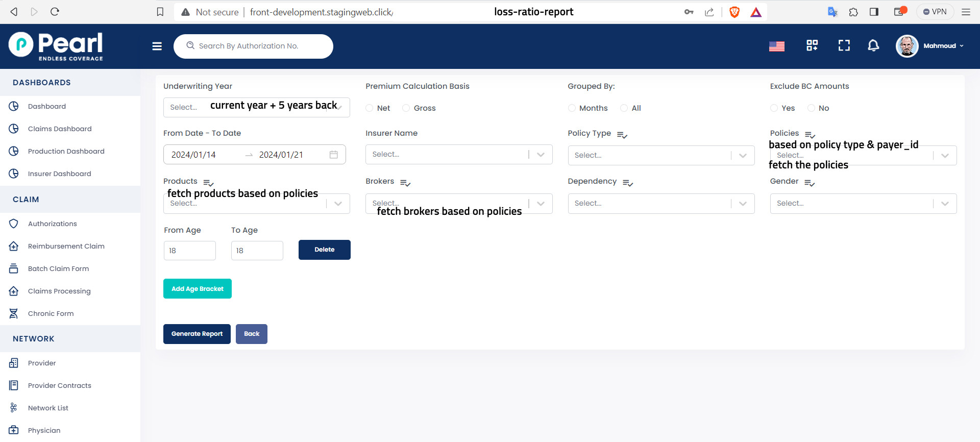Click the Generate Report button
Image resolution: width=980 pixels, height=442 pixels.
197,334
